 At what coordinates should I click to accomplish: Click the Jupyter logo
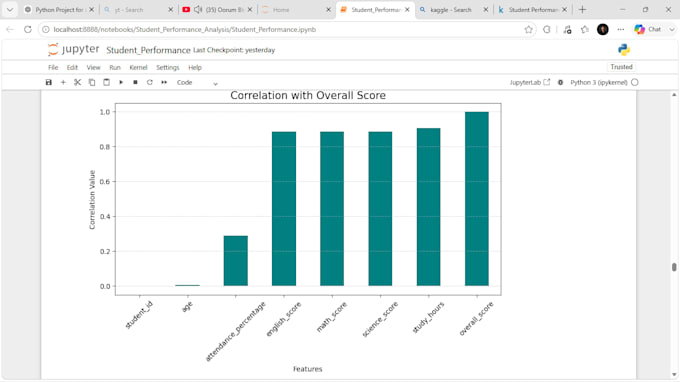[x=73, y=49]
